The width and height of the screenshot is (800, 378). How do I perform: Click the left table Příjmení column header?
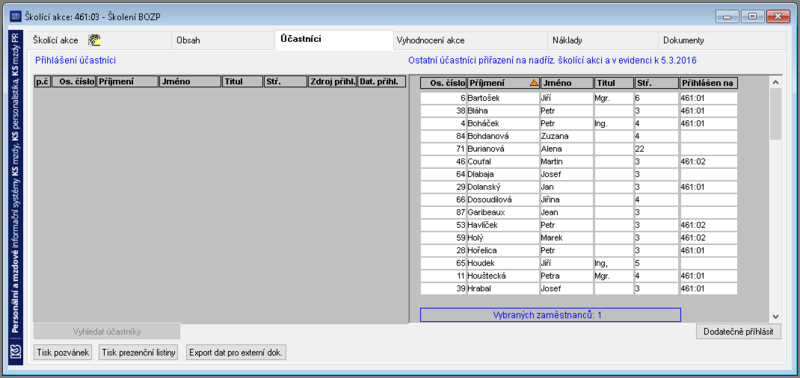pos(127,81)
